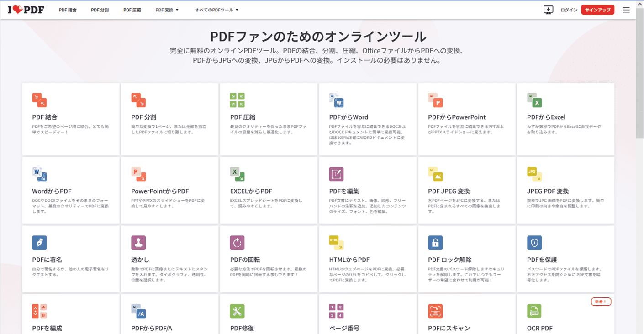The image size is (644, 334).
Task: Click the 新着！ badge on OCR PDF
Action: click(601, 302)
